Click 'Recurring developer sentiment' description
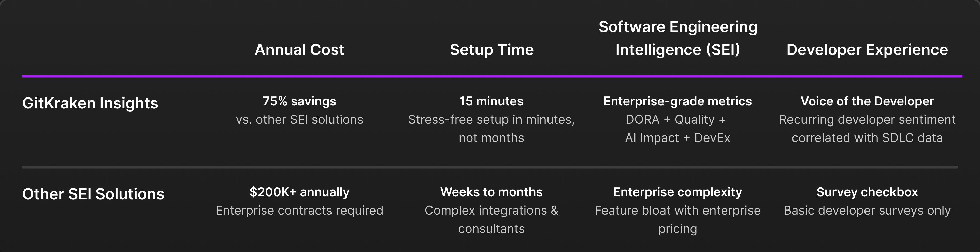980x252 pixels. point(867,120)
